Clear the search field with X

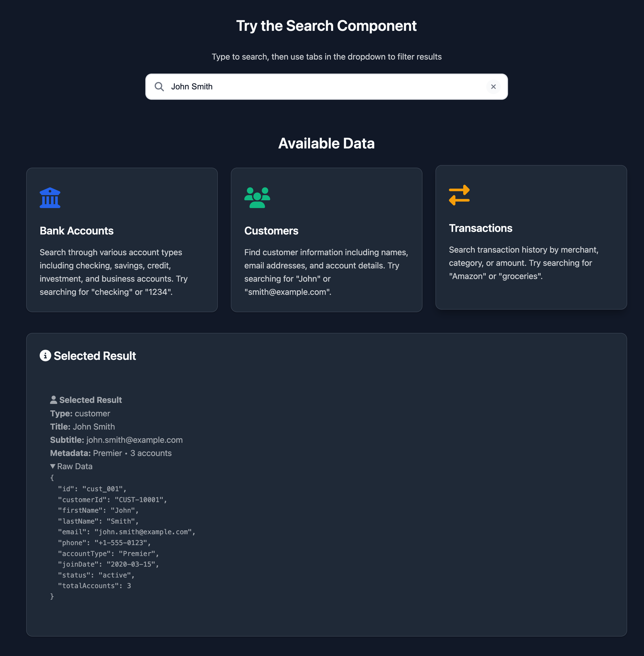click(493, 87)
